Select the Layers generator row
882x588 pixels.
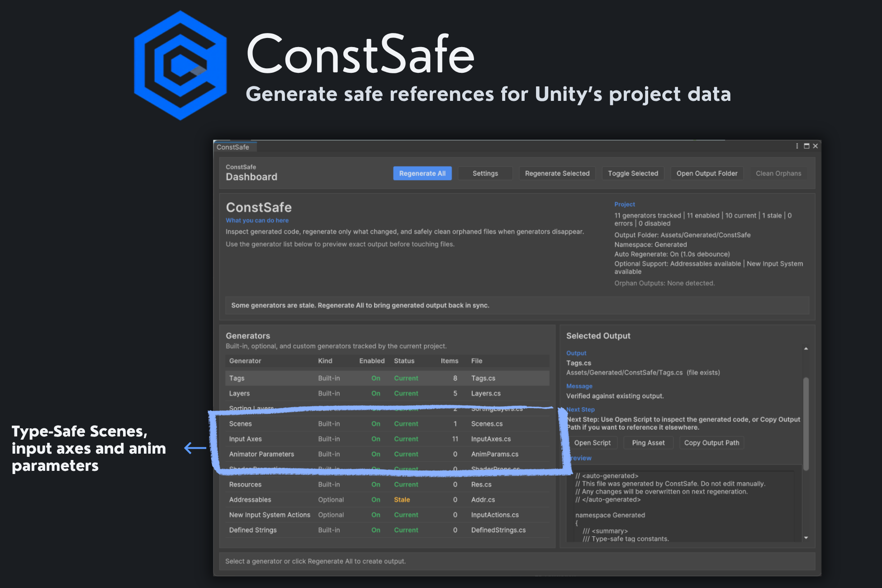[387, 394]
